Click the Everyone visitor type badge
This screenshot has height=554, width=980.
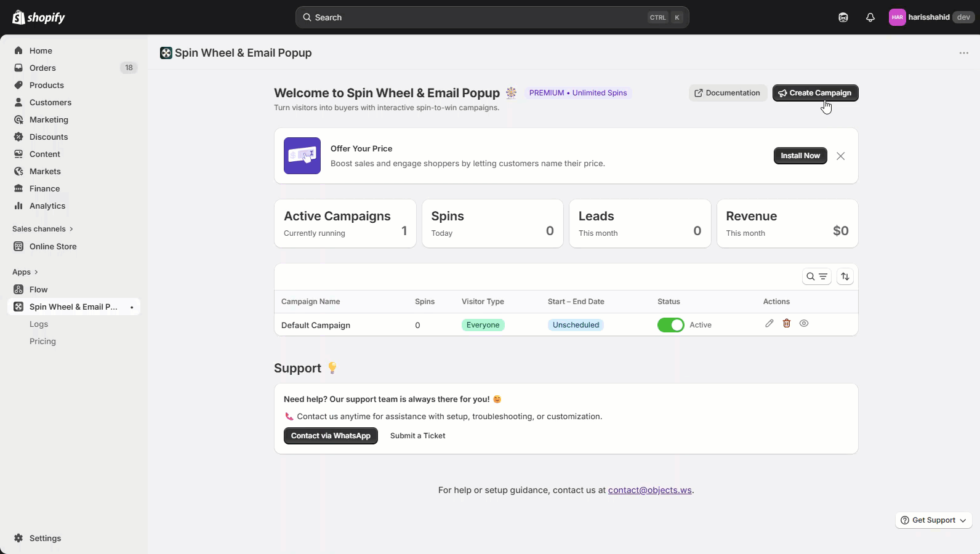click(x=483, y=325)
